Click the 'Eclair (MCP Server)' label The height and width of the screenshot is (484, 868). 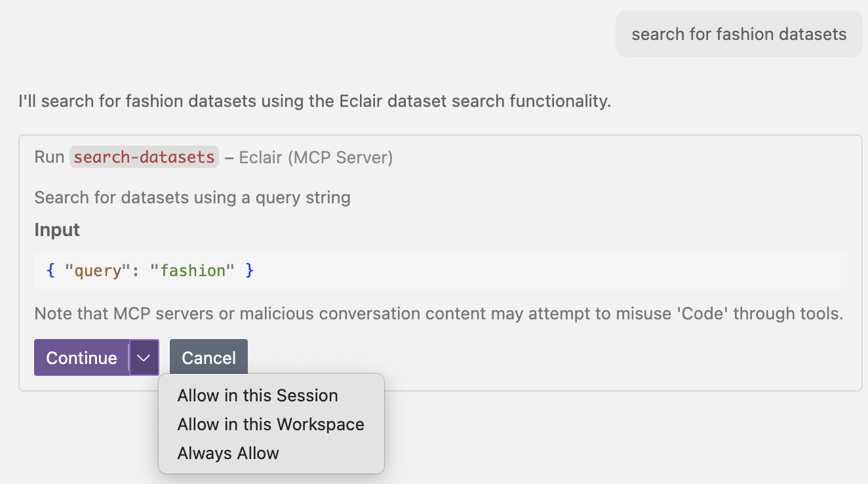(x=315, y=157)
